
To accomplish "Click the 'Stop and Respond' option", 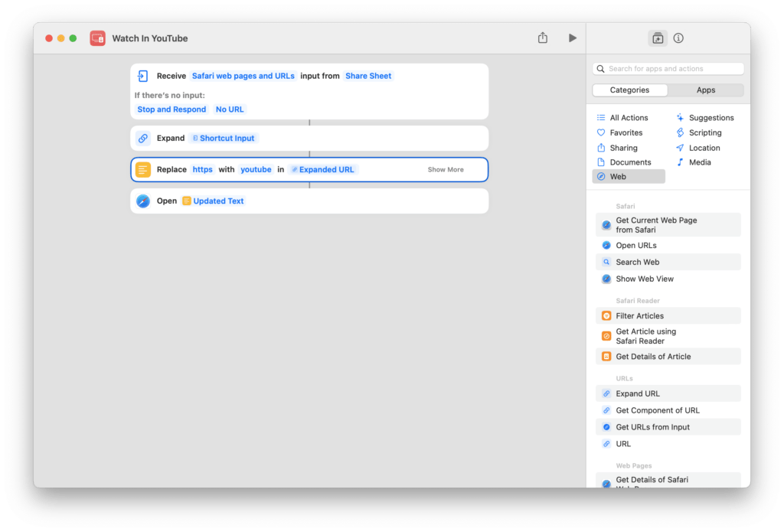I will click(x=171, y=109).
